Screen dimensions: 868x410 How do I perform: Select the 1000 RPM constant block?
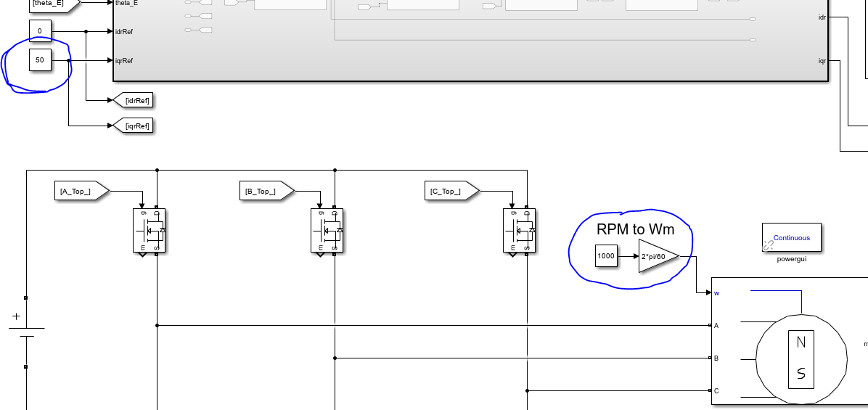coord(606,255)
